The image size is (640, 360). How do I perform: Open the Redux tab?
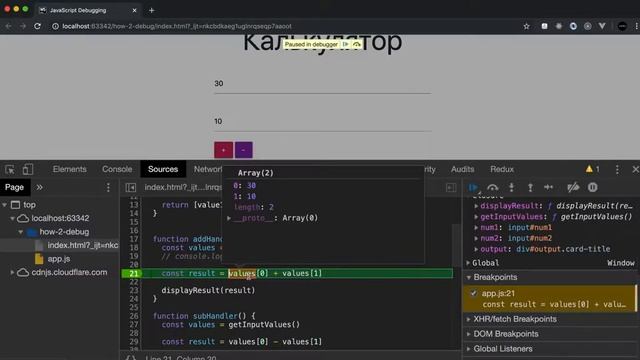[x=502, y=169]
